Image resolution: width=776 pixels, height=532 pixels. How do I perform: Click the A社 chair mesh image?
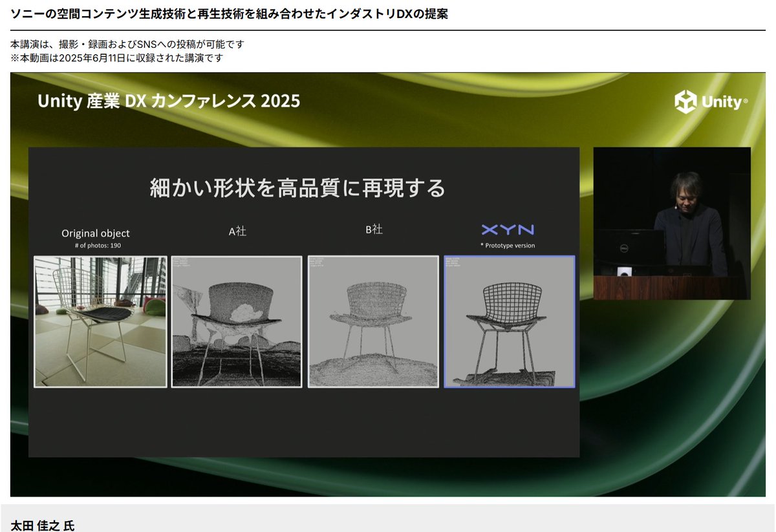click(x=237, y=321)
